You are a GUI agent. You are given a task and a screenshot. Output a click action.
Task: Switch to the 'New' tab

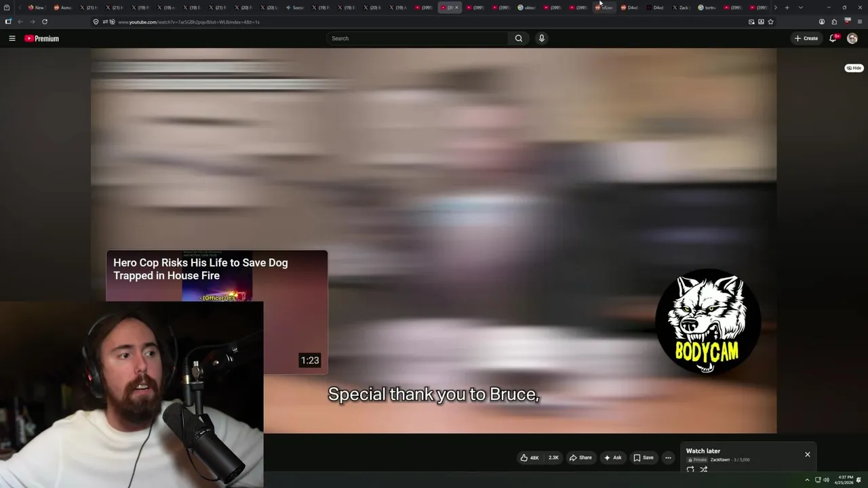36,7
